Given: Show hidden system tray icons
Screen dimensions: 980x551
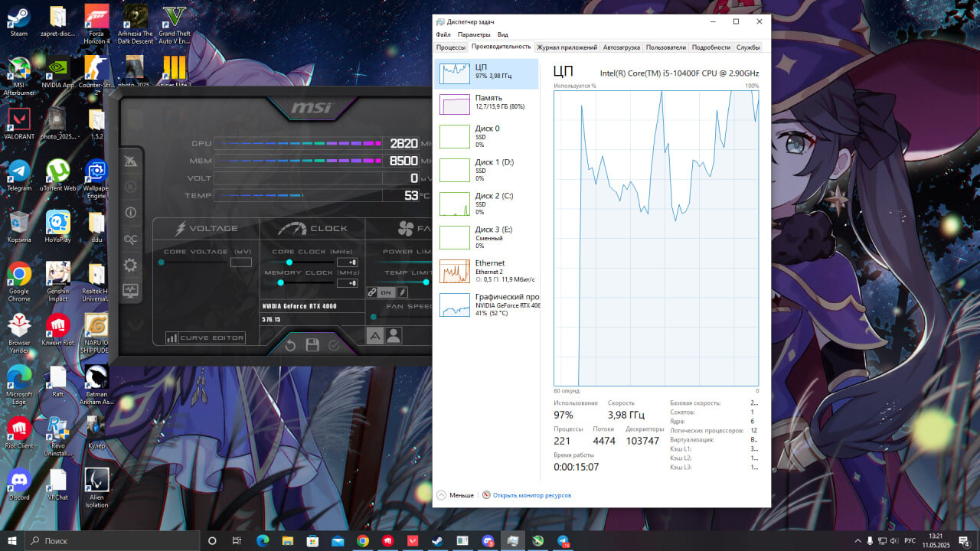Looking at the screenshot, I should click(x=857, y=540).
